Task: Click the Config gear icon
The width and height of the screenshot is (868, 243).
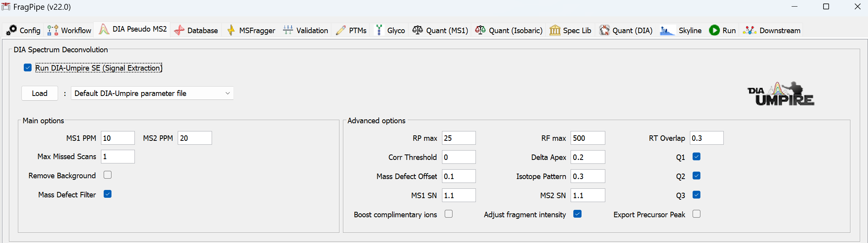Action: click(11, 30)
